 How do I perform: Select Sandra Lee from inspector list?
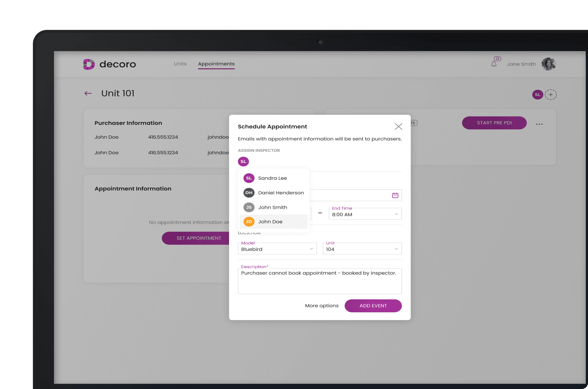[x=273, y=178]
